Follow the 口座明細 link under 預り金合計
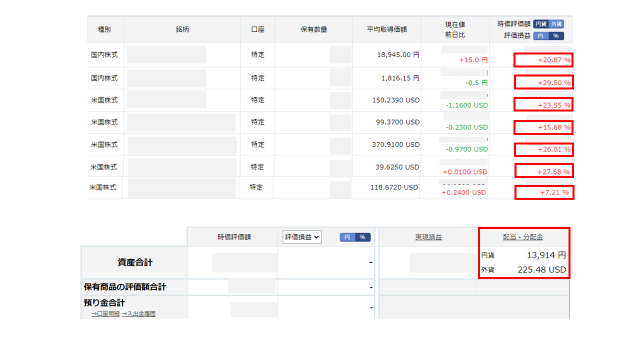The width and height of the screenshot is (640, 360). point(105,313)
